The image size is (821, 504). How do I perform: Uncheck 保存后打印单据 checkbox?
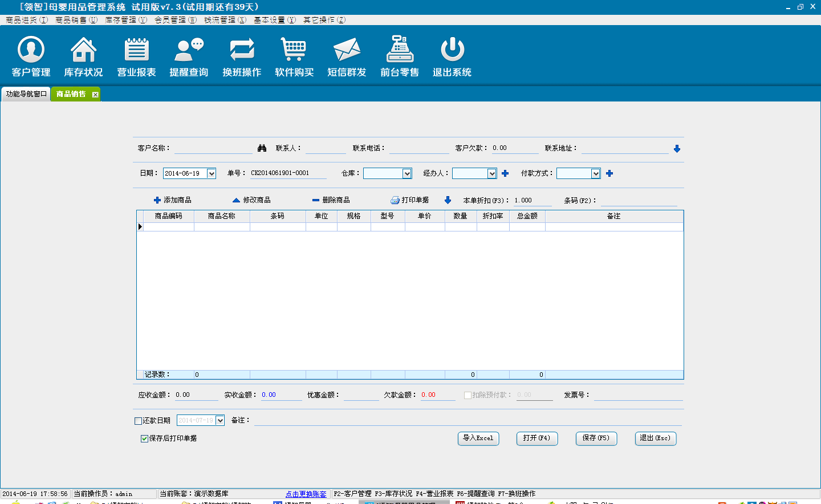[x=144, y=438]
